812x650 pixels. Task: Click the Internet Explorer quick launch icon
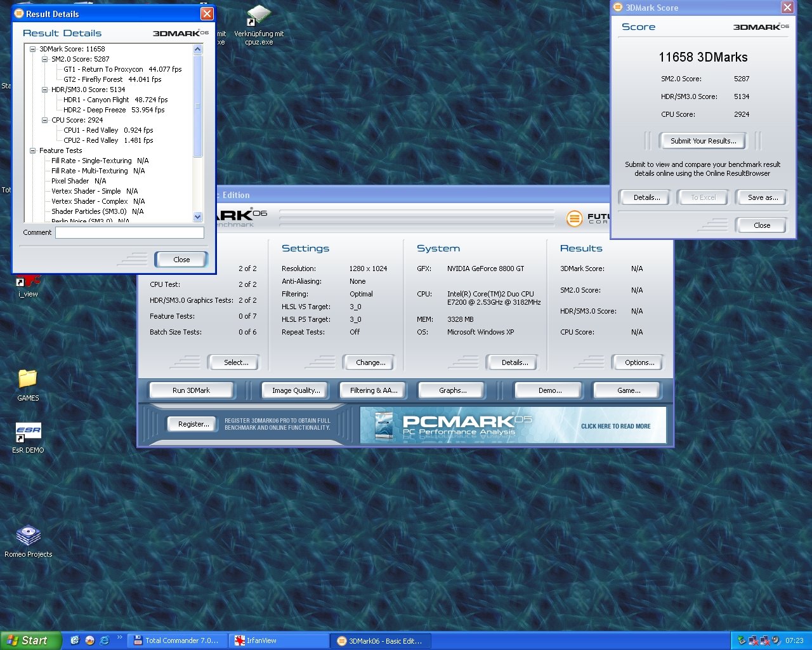tap(105, 640)
